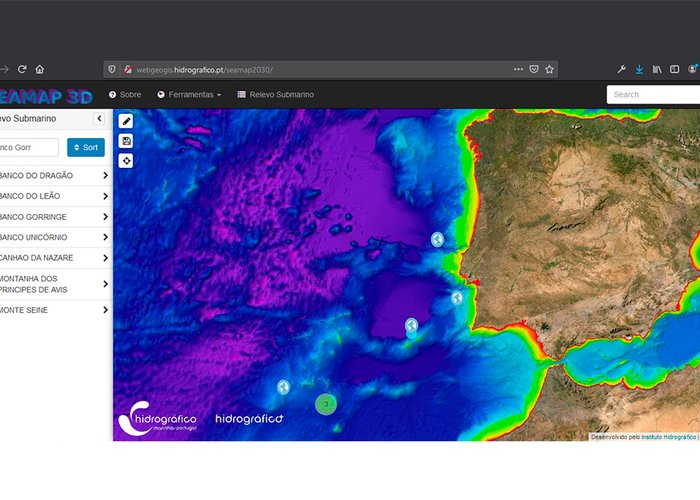Open Relevo Submarino in navbar
The image size is (700, 500).
pos(275,95)
